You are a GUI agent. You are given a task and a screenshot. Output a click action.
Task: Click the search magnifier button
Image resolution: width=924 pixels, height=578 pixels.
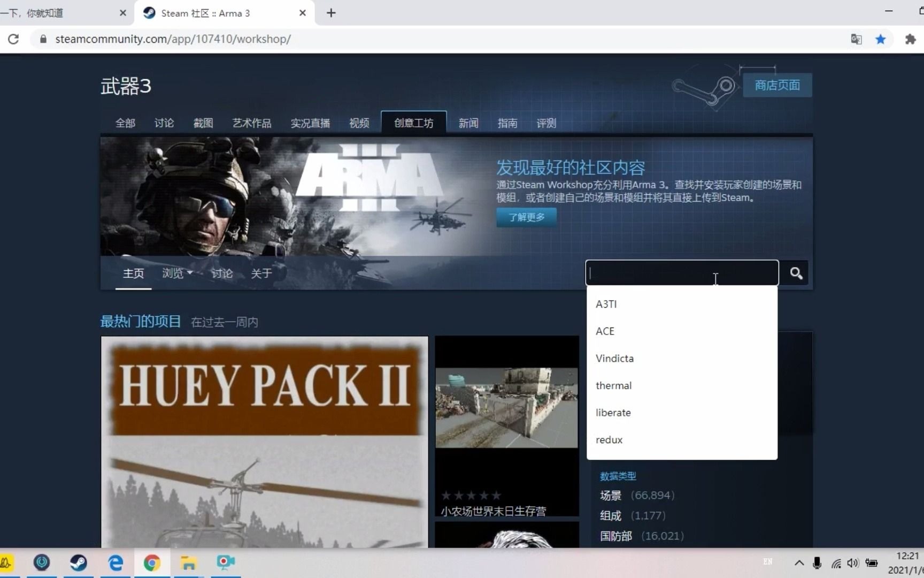click(796, 273)
